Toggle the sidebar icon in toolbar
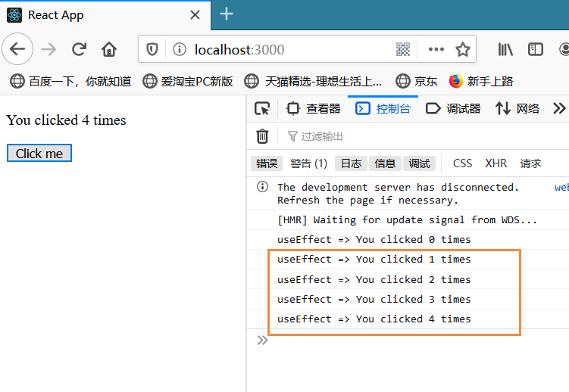 pyautogui.click(x=535, y=49)
